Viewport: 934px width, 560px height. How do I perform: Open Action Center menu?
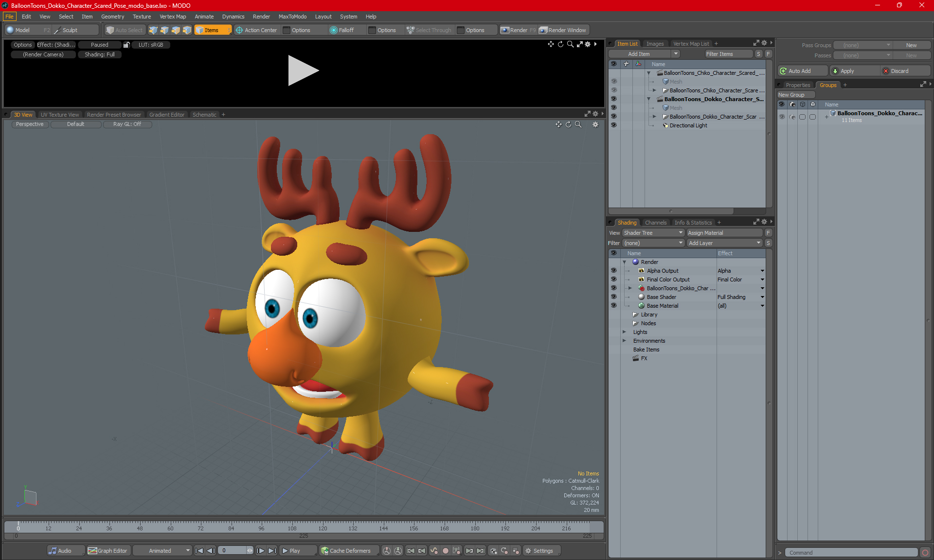click(x=256, y=30)
